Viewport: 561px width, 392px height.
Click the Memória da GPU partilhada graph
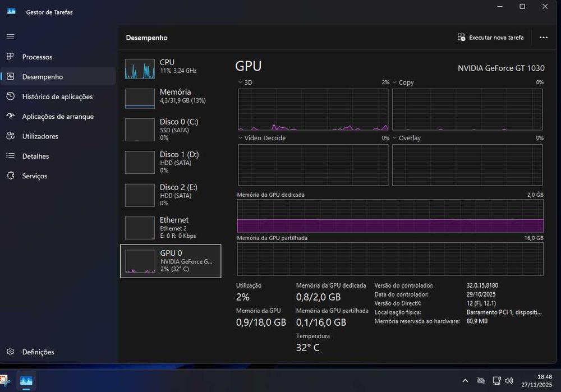tap(390, 259)
